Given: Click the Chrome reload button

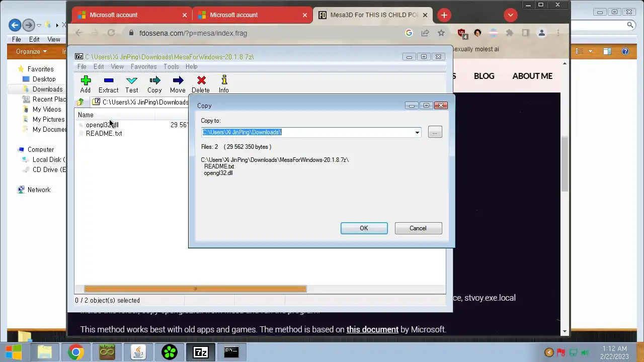Looking at the screenshot, I should 111,33.
